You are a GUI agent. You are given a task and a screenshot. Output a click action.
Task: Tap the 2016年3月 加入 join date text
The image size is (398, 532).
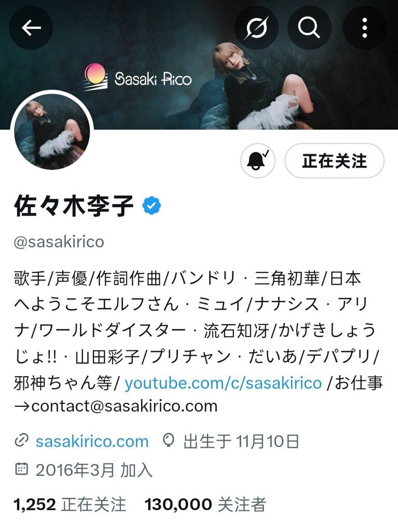(x=94, y=470)
